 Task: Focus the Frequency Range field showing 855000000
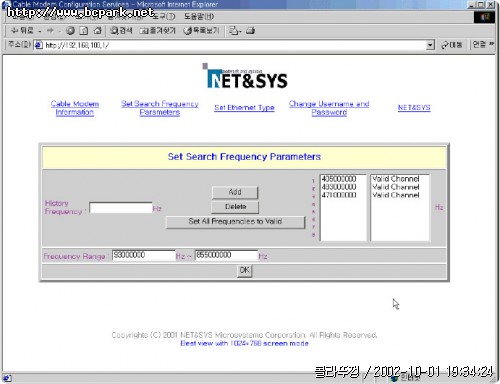(226, 255)
